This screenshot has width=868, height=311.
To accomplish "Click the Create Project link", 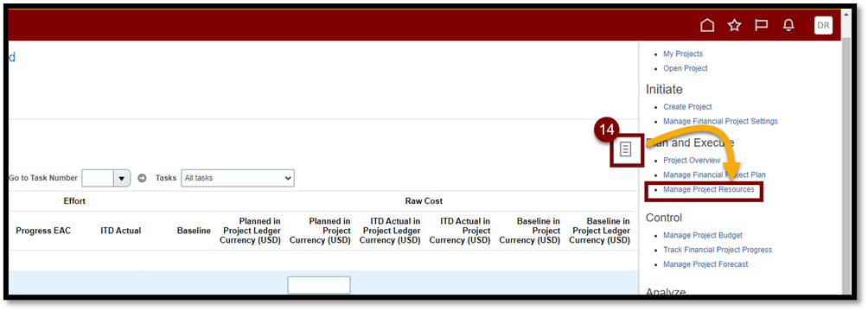I will pyautogui.click(x=687, y=106).
